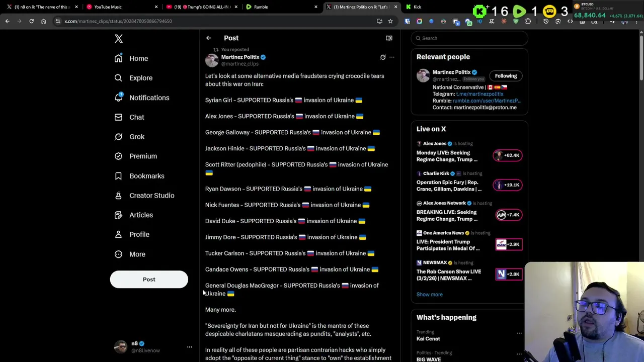
Task: Click +62.4K listeners badge
Action: 508,155
